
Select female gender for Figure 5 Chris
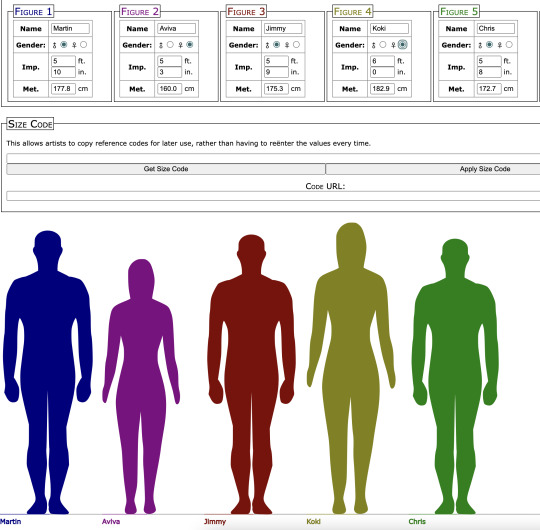click(509, 45)
